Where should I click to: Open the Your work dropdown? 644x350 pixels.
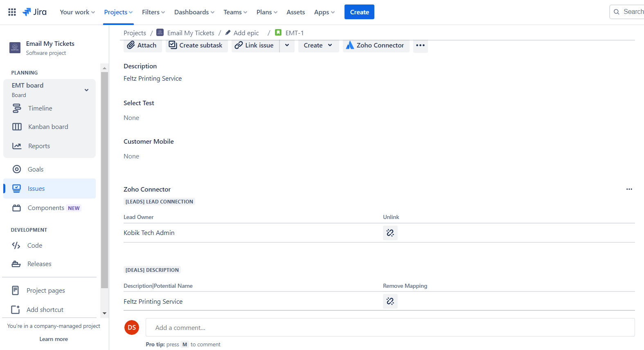click(77, 12)
